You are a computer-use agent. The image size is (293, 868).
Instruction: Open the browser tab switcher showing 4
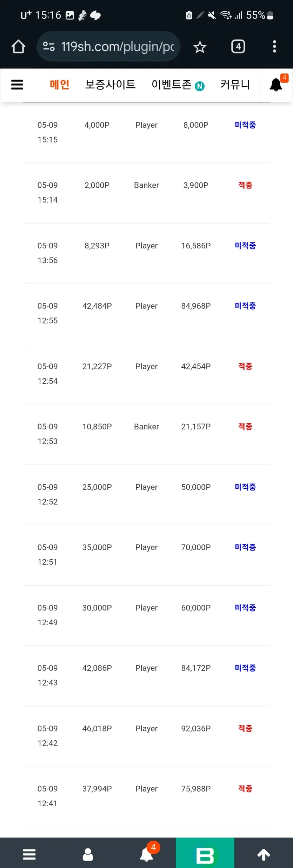pos(238,46)
